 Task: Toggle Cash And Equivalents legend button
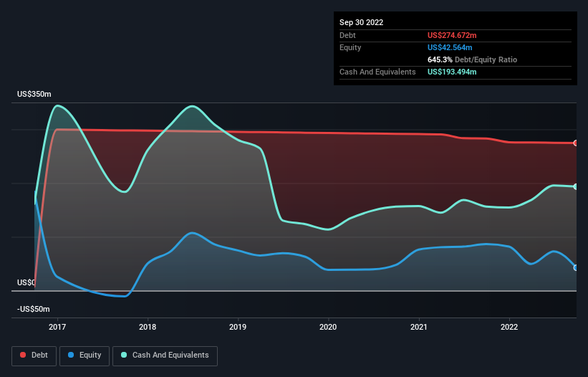[165, 355]
